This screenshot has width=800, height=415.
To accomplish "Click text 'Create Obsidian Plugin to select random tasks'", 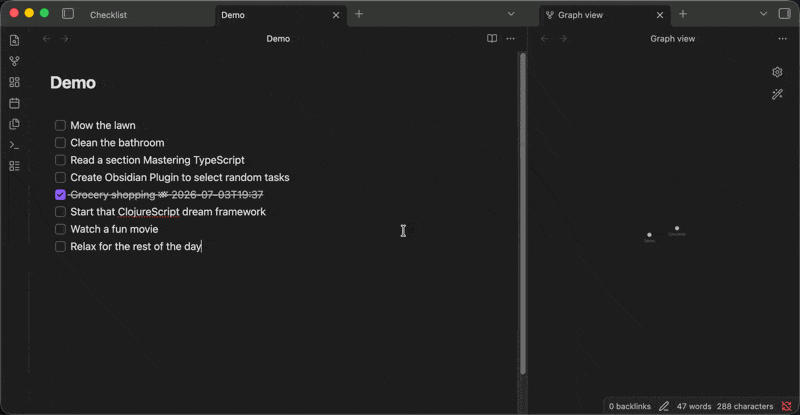I will [180, 178].
